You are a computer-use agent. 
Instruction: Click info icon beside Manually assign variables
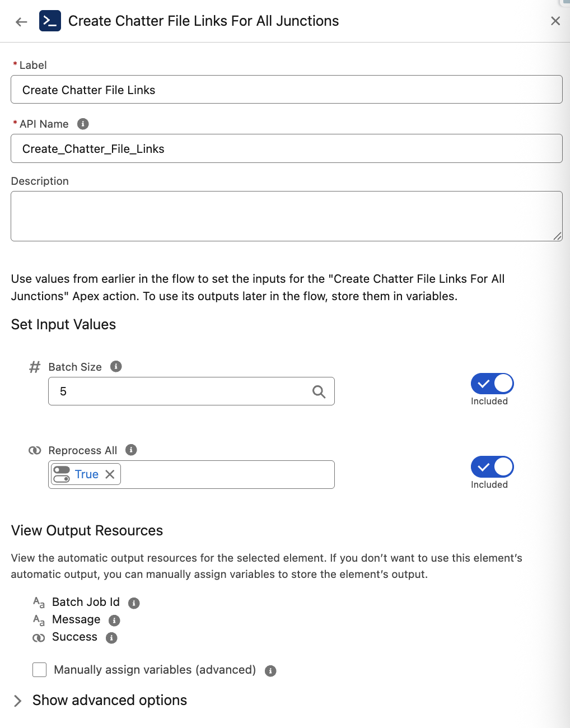(x=270, y=671)
